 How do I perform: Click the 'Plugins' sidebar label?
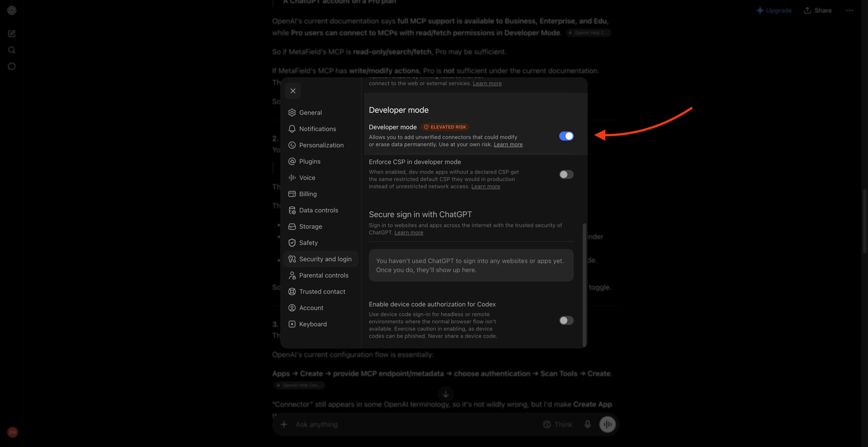(310, 161)
